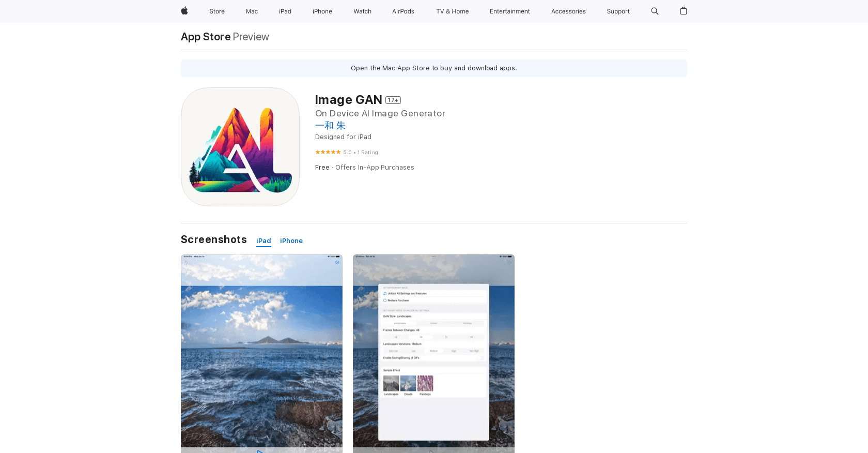Open the shopping bag icon
The image size is (868, 453).
coord(684,11)
